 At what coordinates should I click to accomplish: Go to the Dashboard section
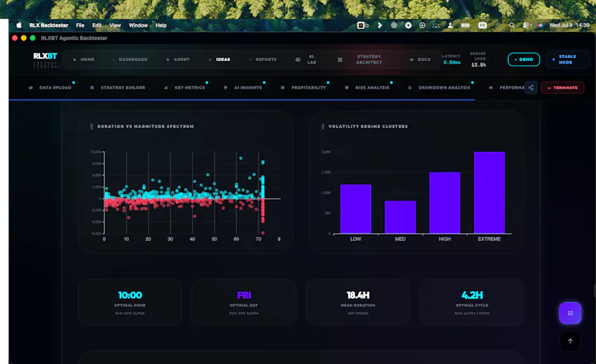pos(130,60)
